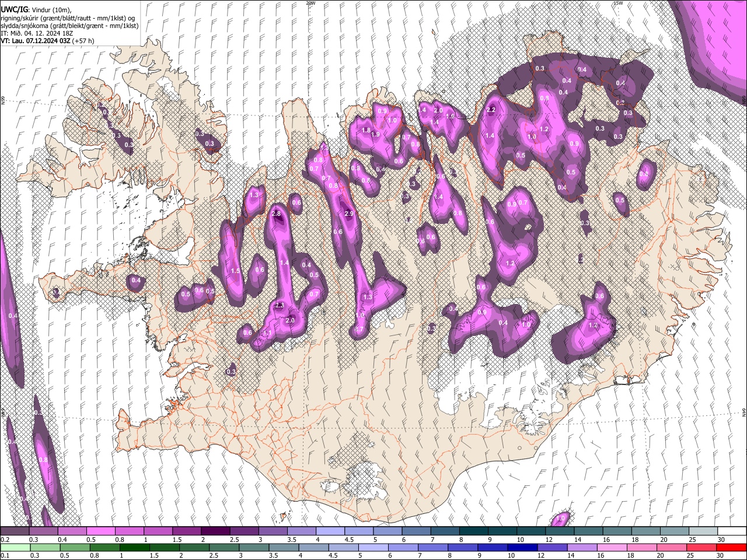The image size is (747, 560).
Task: Click the 'UWC/IG: Vindur (10m)' title text
Action: tap(36, 11)
